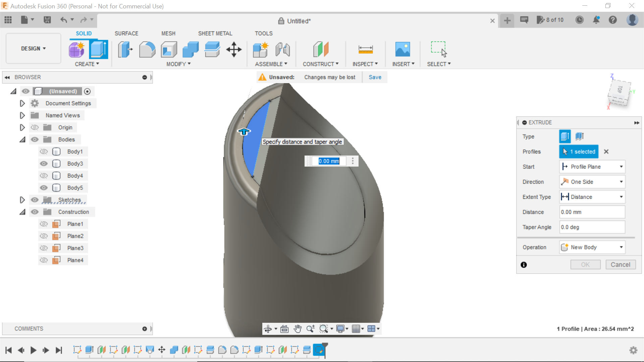
Task: Expand the Document Settings node
Action: (x=22, y=103)
